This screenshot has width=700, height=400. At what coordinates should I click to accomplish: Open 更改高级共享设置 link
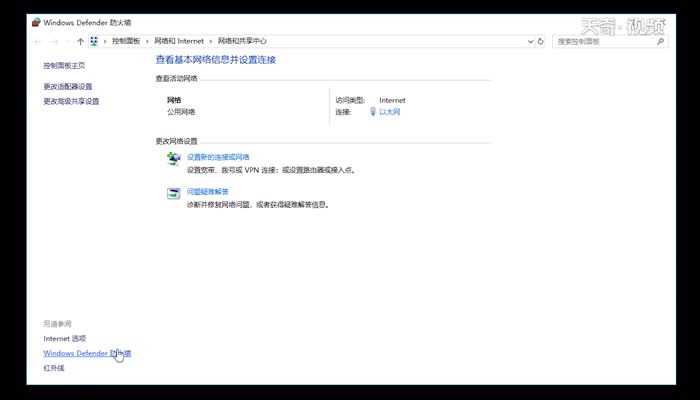71,101
